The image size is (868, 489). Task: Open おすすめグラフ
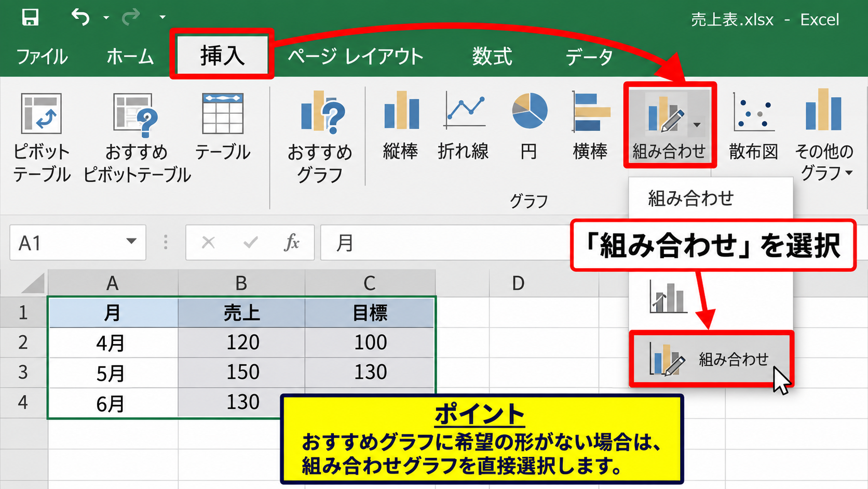320,138
